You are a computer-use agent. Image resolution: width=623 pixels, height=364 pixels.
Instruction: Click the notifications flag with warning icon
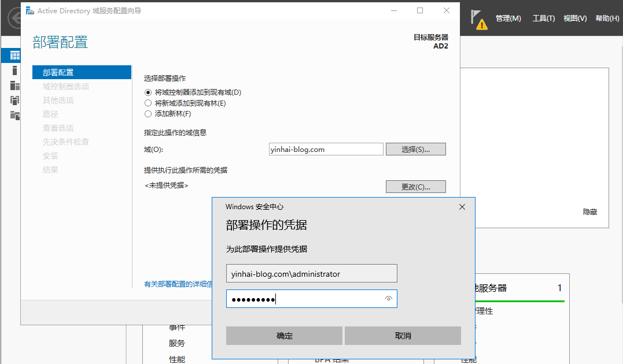point(479,20)
